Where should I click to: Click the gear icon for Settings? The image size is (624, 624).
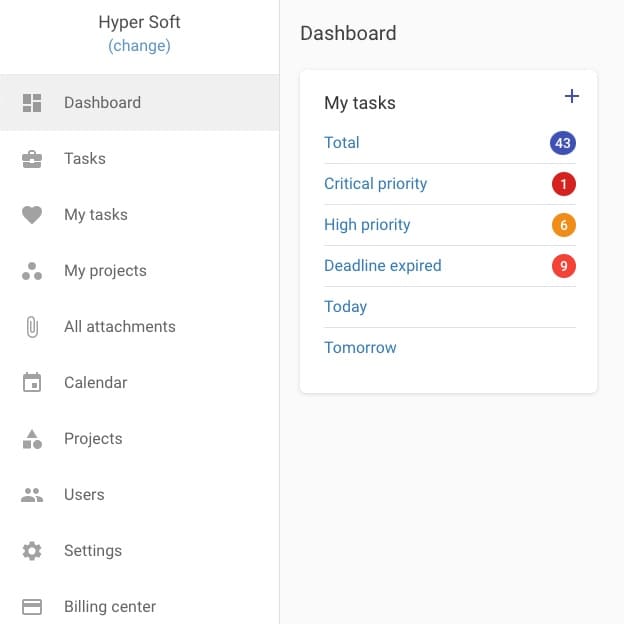[x=32, y=551]
